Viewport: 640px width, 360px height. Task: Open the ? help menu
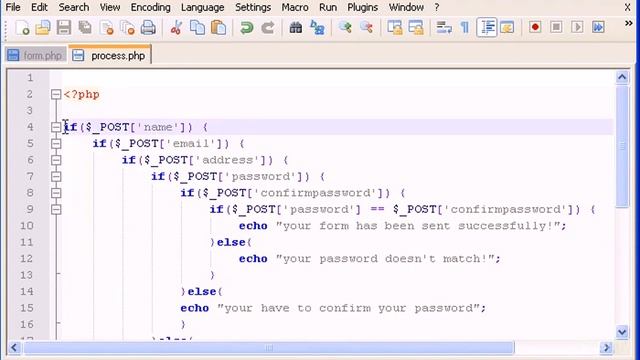[x=436, y=7]
